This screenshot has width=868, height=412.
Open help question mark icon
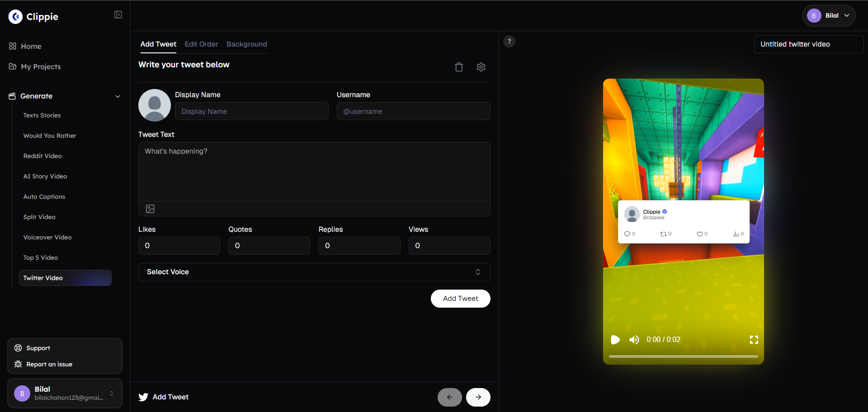pyautogui.click(x=509, y=42)
